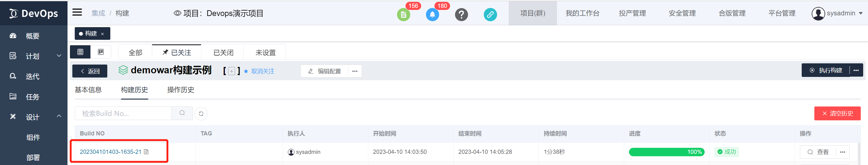
Task: Collapse the 设计 sidebar menu
Action: click(x=59, y=116)
